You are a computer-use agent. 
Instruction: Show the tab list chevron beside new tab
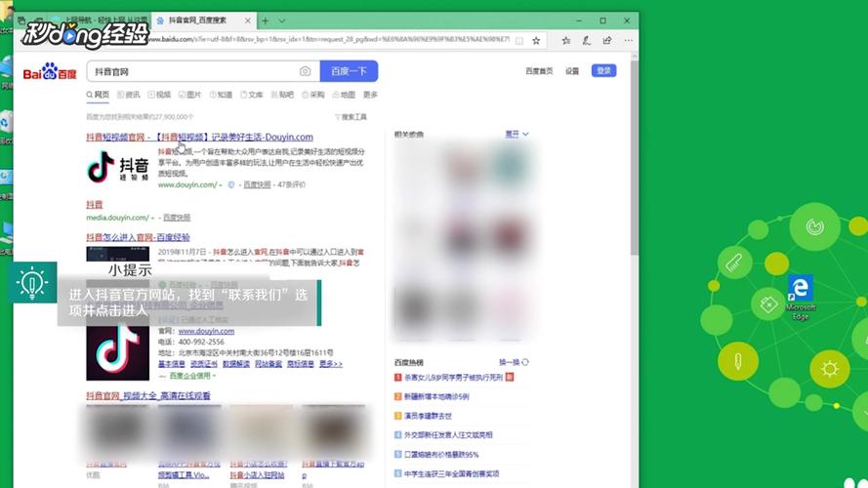[x=282, y=20]
